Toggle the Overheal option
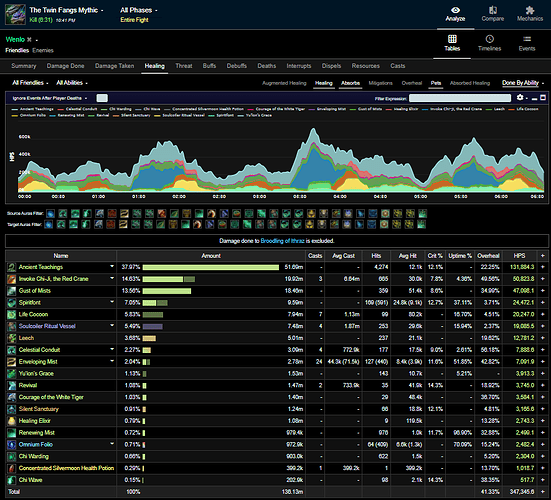This screenshot has width=551, height=500. point(411,83)
